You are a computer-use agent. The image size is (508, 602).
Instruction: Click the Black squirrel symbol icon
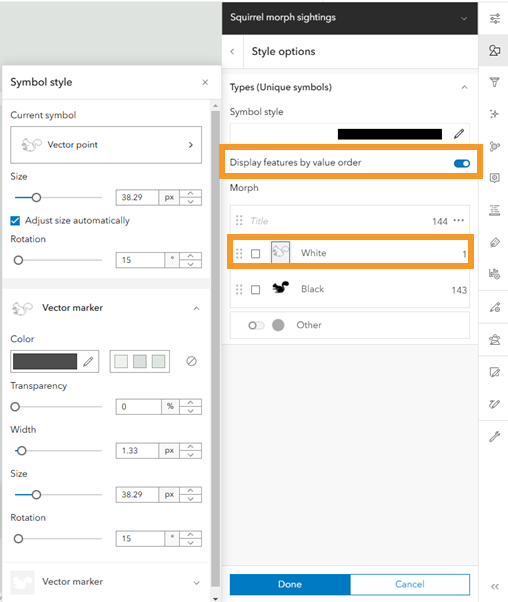[281, 288]
